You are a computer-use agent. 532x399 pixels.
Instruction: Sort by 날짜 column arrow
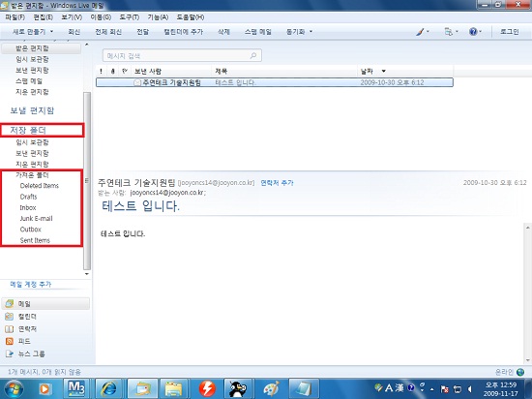point(383,71)
